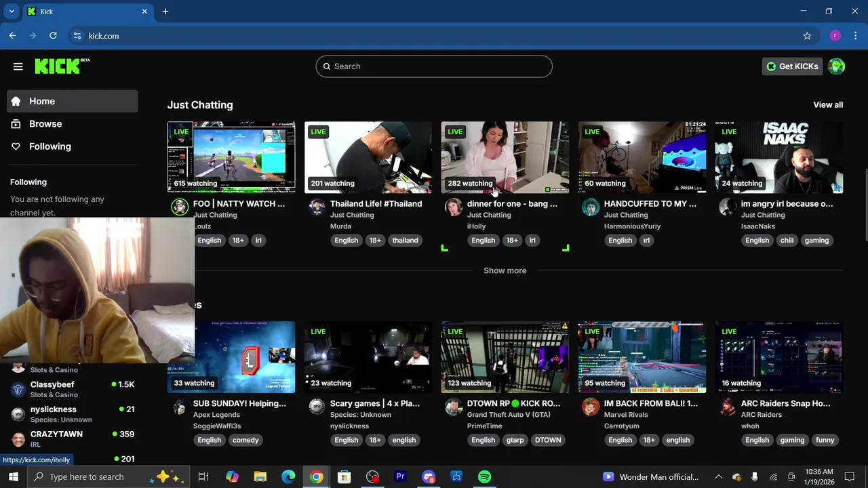The image size is (868, 488).
Task: Open SoggieWaffl3s channel avatar
Action: [x=180, y=407]
